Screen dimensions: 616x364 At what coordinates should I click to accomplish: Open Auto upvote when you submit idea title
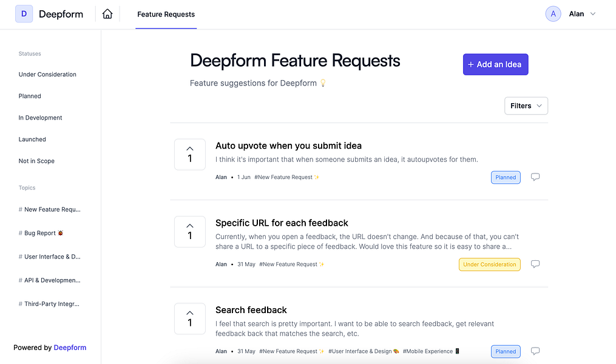[x=288, y=146]
